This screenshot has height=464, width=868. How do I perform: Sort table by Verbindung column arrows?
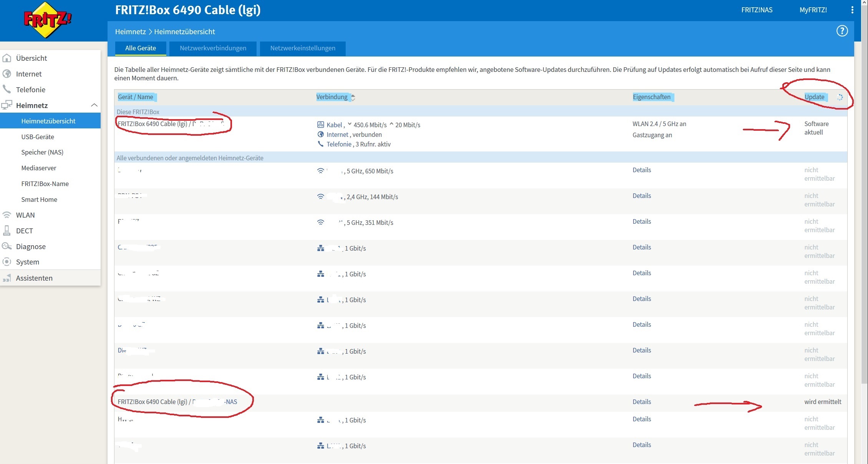coord(353,97)
